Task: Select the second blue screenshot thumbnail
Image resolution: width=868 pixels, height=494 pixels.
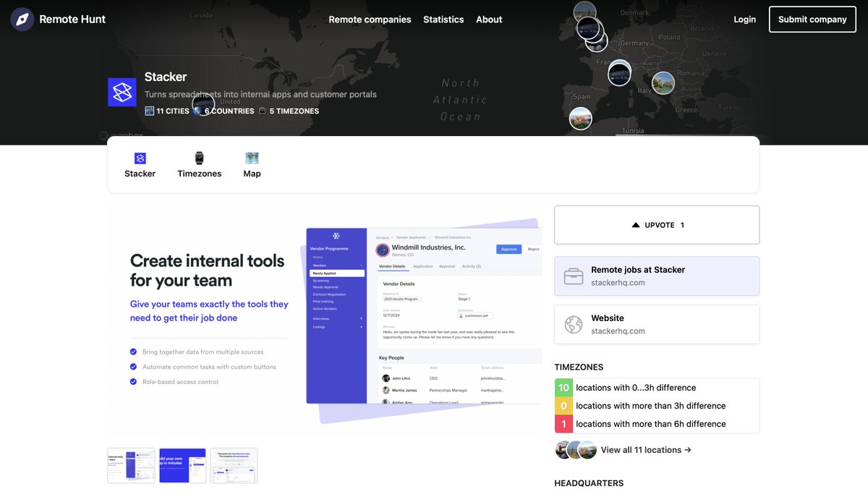Action: click(x=182, y=466)
